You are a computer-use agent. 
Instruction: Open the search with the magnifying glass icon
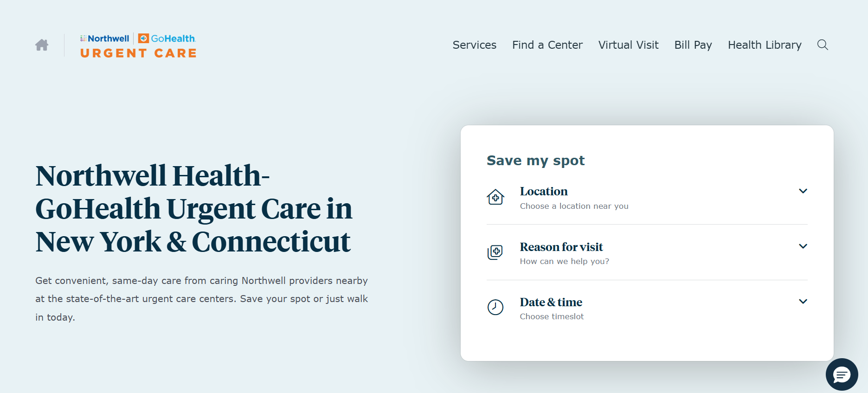pyautogui.click(x=823, y=45)
